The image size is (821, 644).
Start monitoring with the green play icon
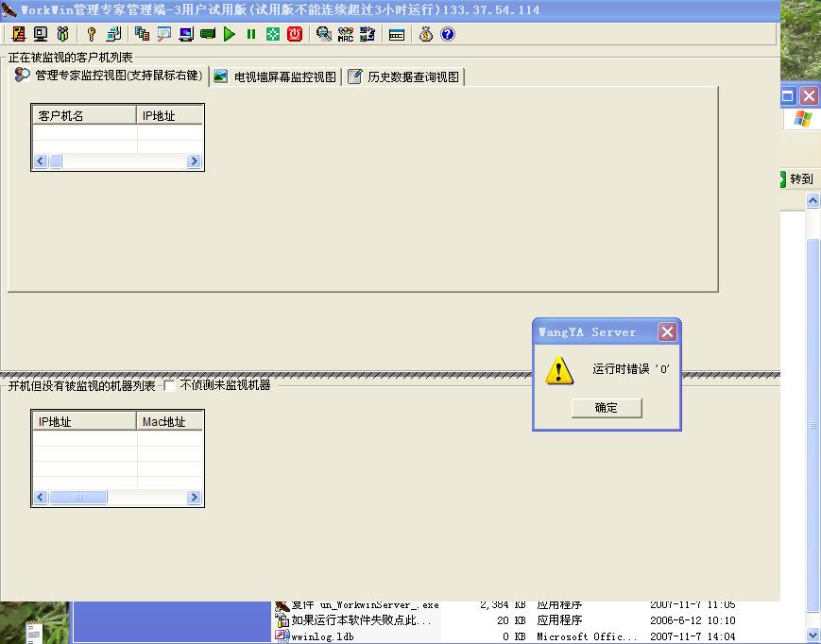click(x=230, y=35)
